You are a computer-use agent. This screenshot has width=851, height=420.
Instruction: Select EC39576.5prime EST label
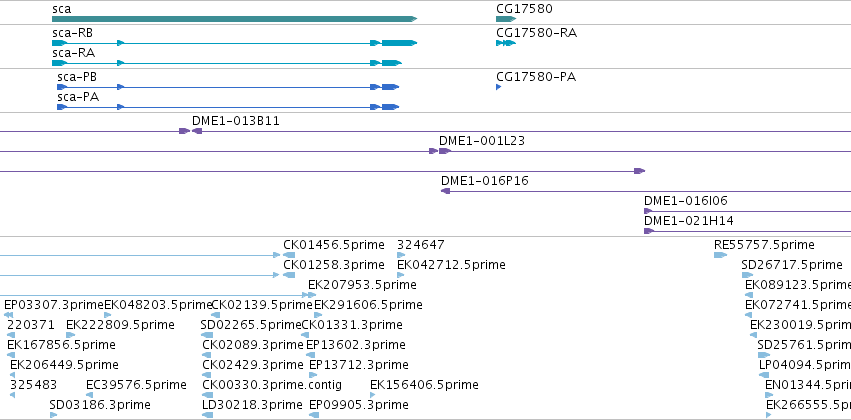coord(136,385)
